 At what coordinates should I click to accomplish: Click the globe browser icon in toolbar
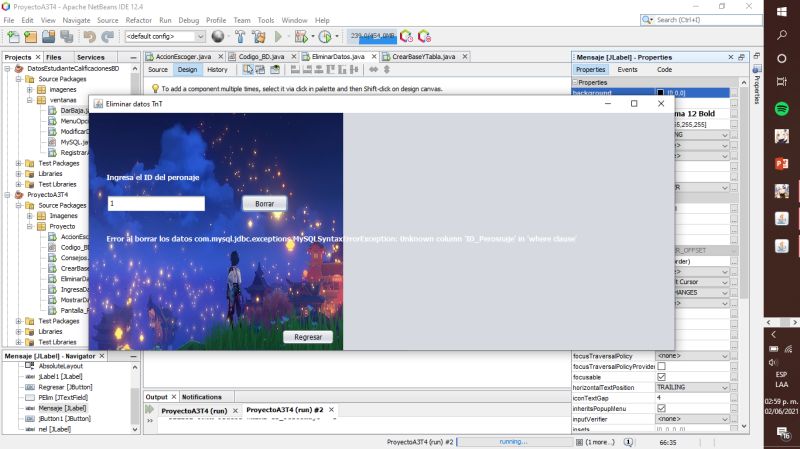tap(218, 36)
